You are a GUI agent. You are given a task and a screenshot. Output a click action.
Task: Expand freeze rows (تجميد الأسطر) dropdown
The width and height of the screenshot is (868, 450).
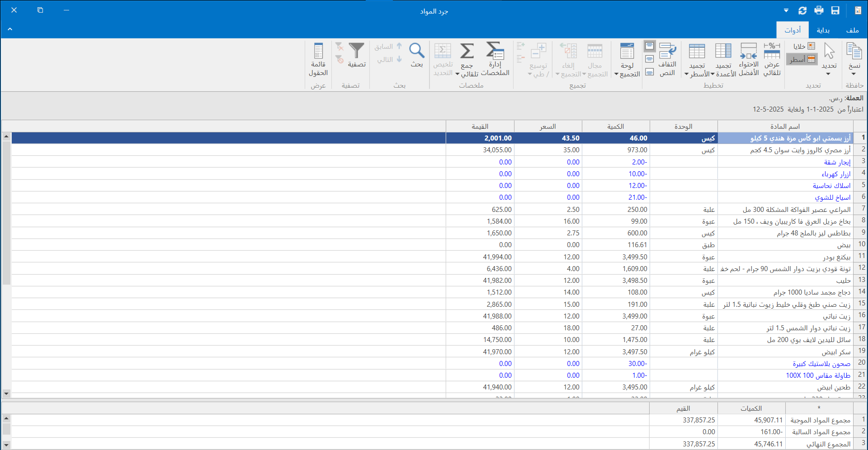click(x=686, y=74)
